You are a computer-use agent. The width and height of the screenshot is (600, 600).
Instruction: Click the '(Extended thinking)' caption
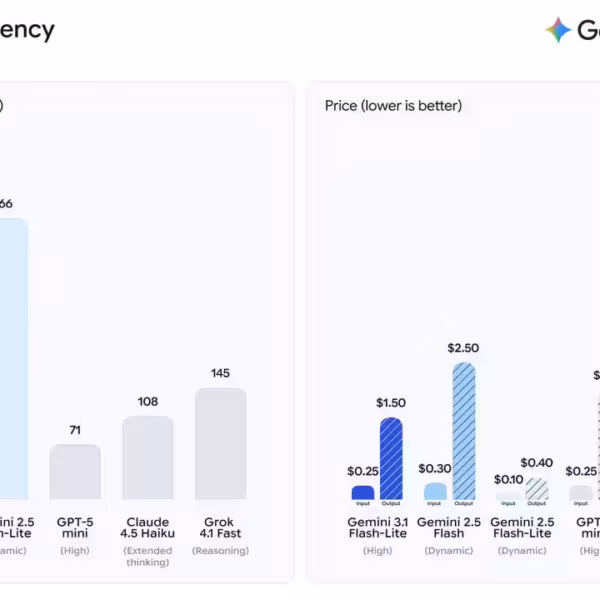(x=148, y=556)
